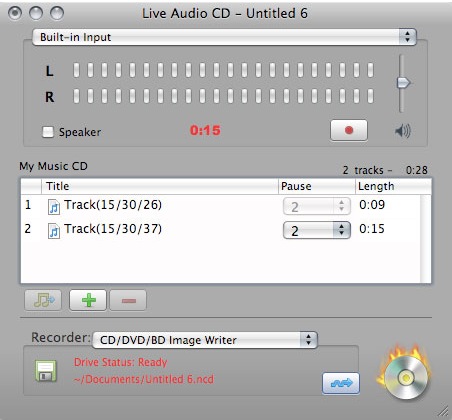452x420 pixels.
Task: Open the Built-in Input source dropdown
Action: tap(224, 37)
